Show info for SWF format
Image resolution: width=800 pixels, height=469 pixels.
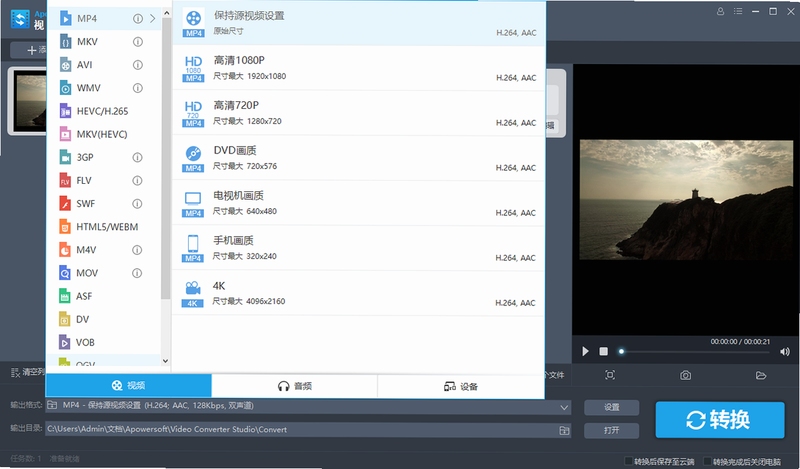(137, 204)
